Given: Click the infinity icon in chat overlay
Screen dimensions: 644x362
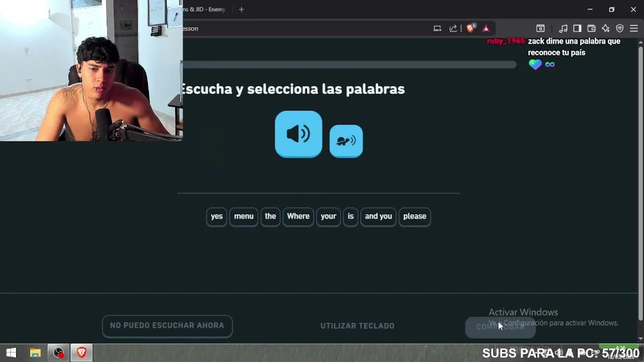Looking at the screenshot, I should click(x=550, y=64).
